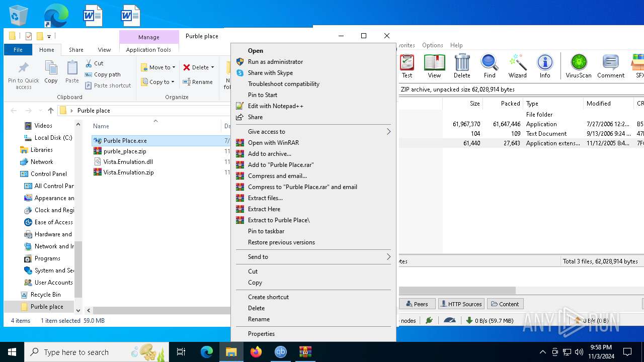Click the HTTP Sources tab button

pyautogui.click(x=461, y=304)
